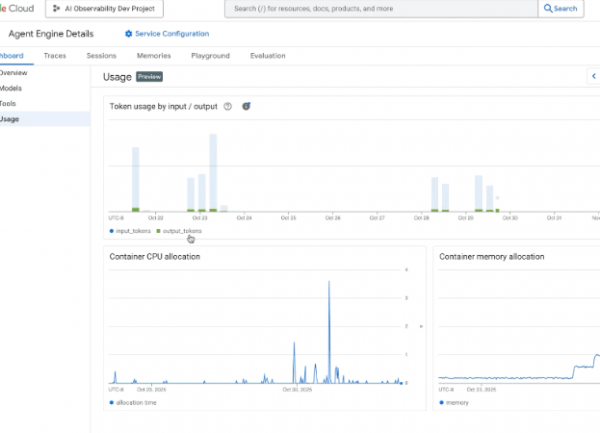Select Tools in the sidebar

45,104
